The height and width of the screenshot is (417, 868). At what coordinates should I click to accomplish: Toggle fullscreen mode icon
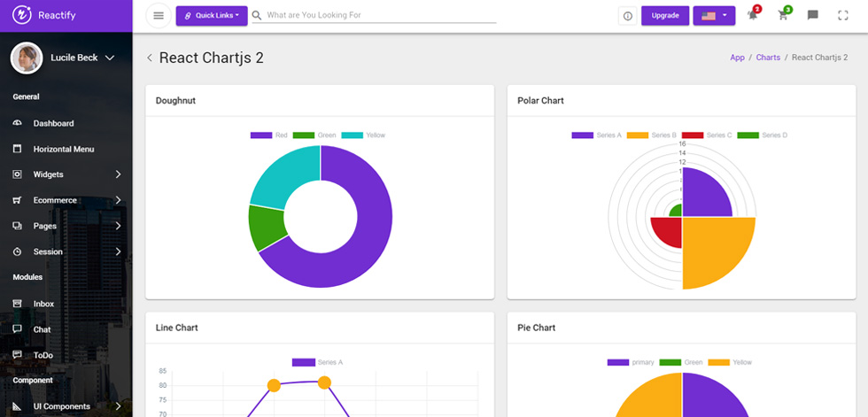click(x=843, y=15)
